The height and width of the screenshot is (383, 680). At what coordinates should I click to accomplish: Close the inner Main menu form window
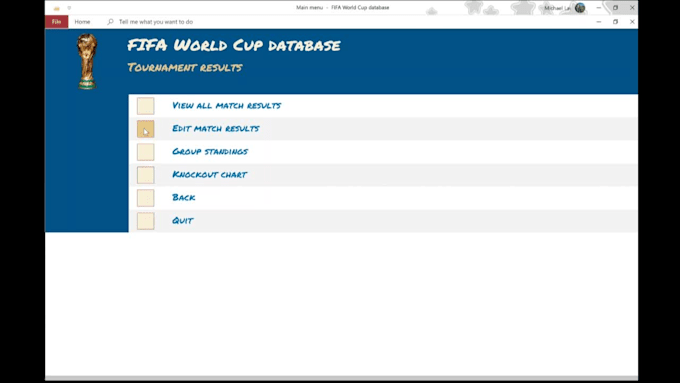tap(632, 22)
